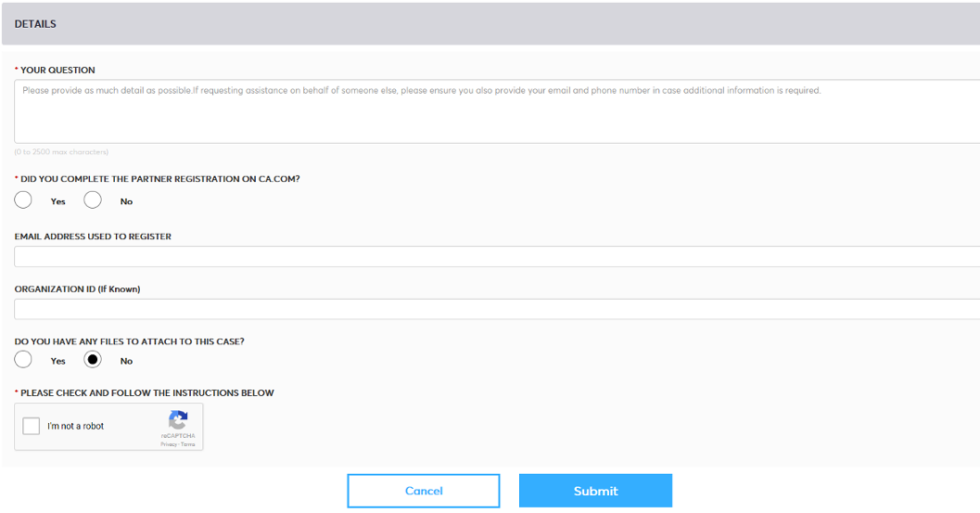Select Yes for partner registration on CA.com

point(23,200)
